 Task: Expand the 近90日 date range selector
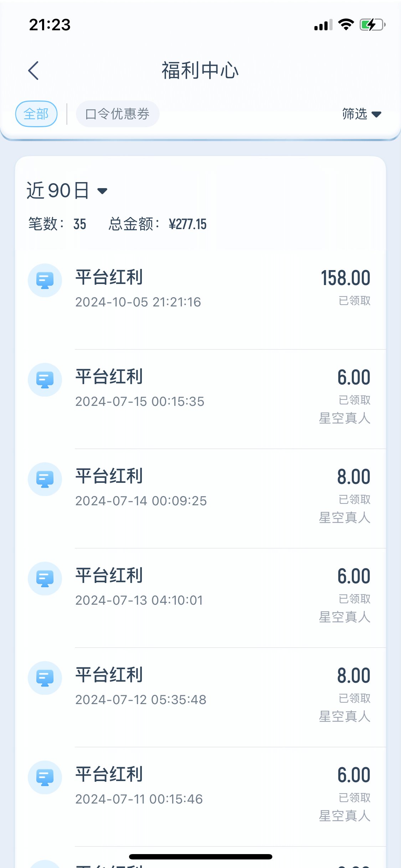pyautogui.click(x=67, y=191)
